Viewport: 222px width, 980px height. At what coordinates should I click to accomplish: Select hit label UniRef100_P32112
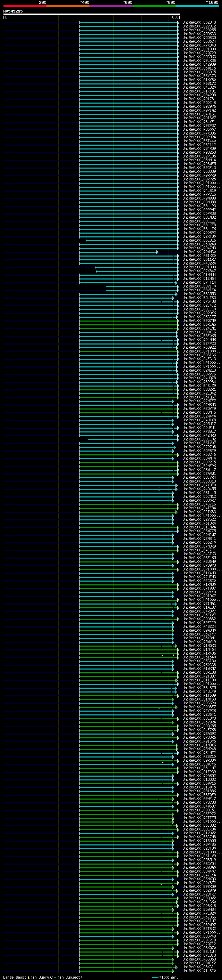[x=199, y=145]
